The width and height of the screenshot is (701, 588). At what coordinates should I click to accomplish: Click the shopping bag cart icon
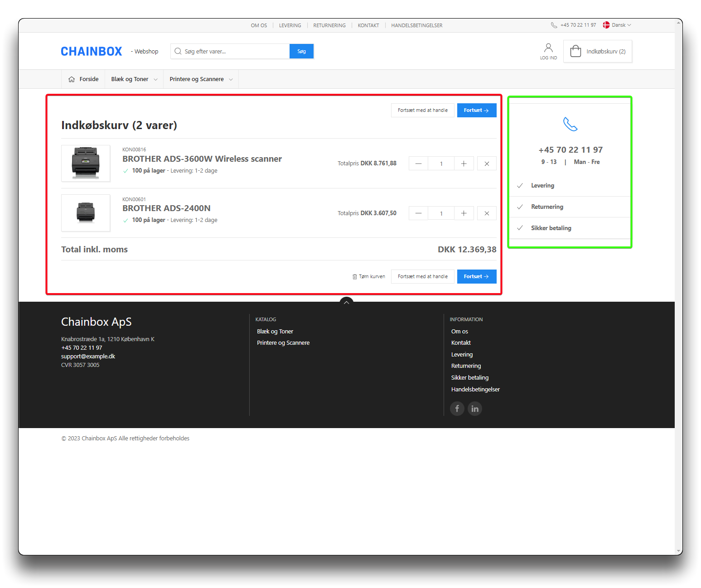(575, 51)
